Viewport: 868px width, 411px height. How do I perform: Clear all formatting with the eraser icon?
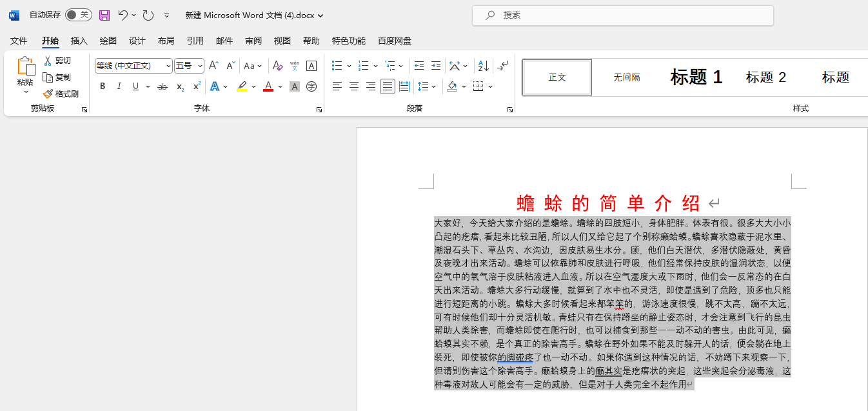(277, 65)
